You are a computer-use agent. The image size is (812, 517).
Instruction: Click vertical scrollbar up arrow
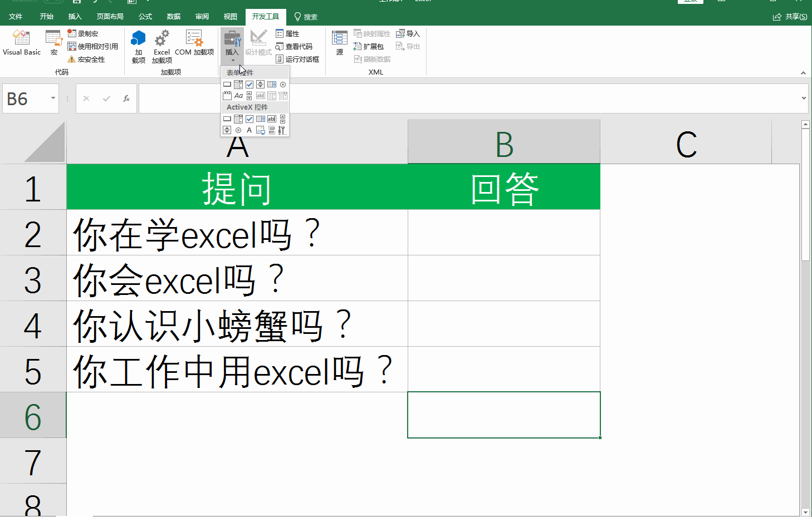click(x=805, y=125)
